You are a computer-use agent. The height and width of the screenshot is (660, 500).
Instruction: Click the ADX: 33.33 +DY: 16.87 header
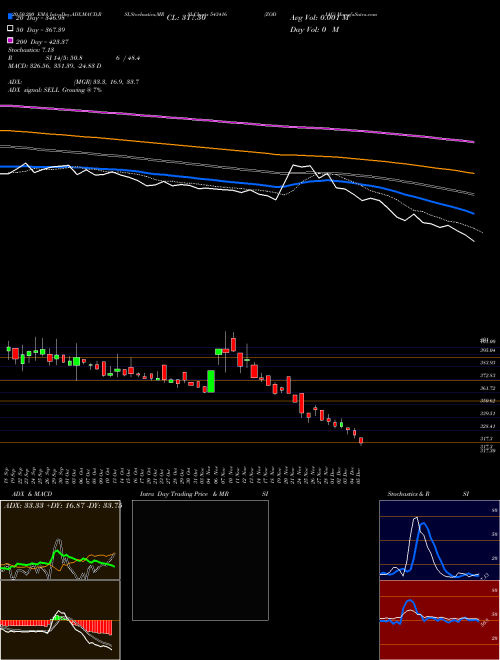pos(63,505)
